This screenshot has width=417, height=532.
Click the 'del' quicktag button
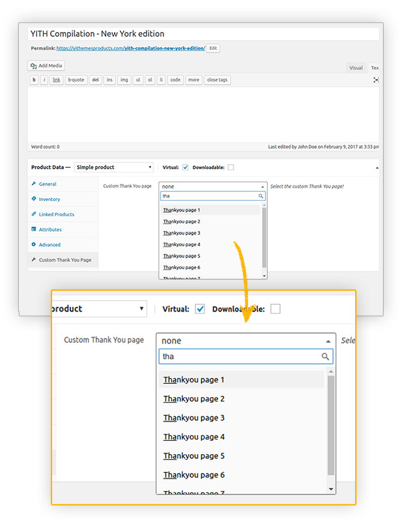pos(95,80)
